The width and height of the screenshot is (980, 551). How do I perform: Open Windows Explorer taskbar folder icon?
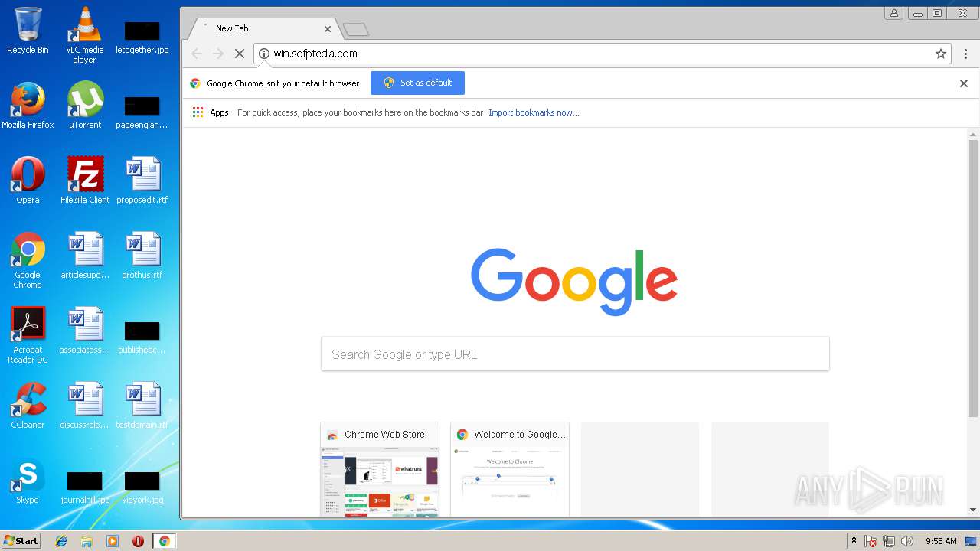coord(87,541)
